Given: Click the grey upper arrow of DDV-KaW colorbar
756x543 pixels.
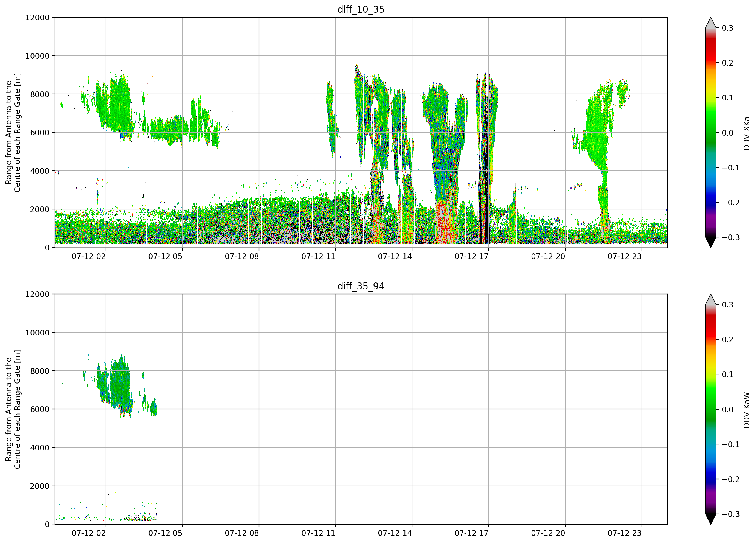Looking at the screenshot, I should tap(711, 300).
